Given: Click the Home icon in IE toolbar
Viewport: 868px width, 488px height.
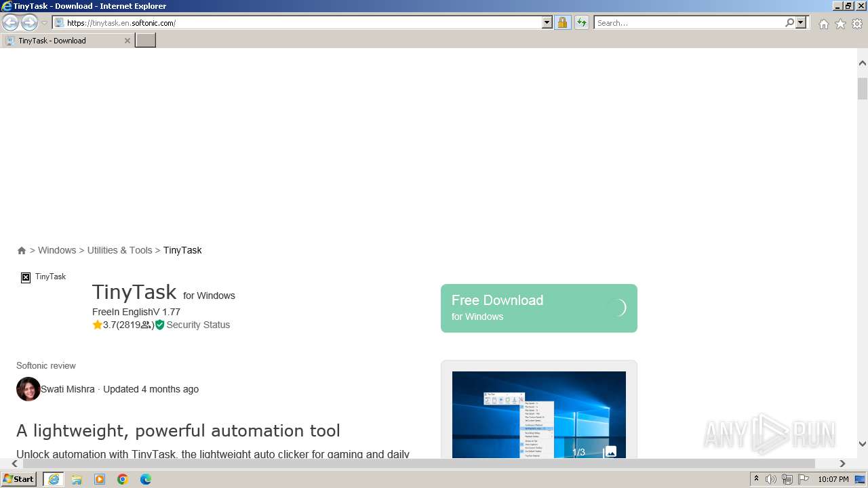Looking at the screenshot, I should coord(823,24).
